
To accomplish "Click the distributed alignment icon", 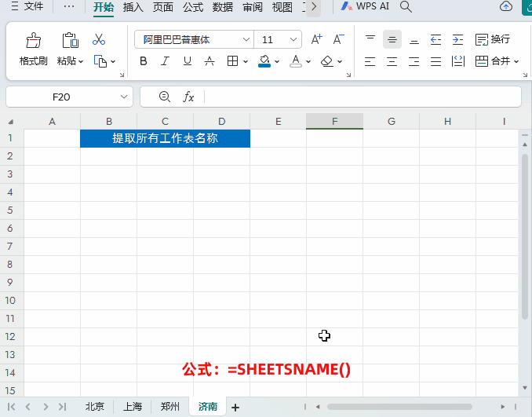I will tap(458, 61).
